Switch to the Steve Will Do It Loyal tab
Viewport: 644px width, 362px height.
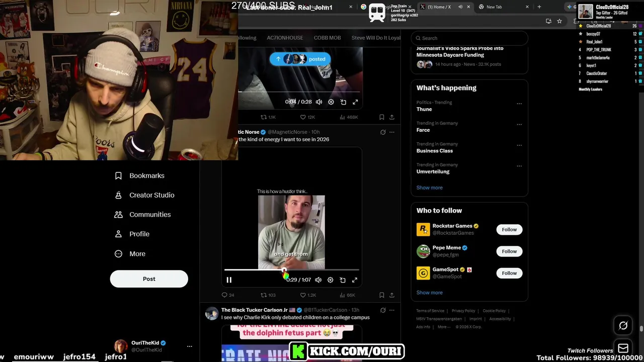pos(376,38)
